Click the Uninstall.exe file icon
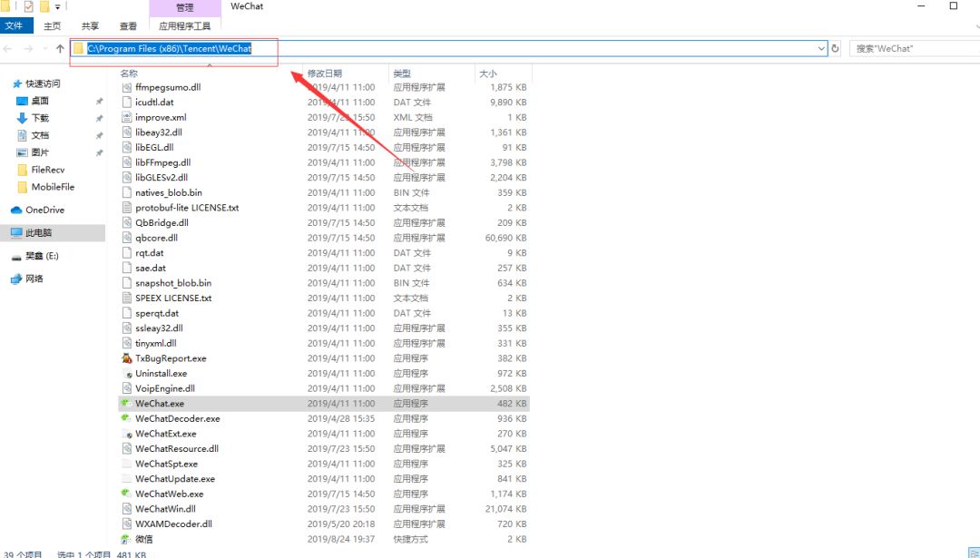The height and width of the screenshot is (558, 980). [x=127, y=374]
